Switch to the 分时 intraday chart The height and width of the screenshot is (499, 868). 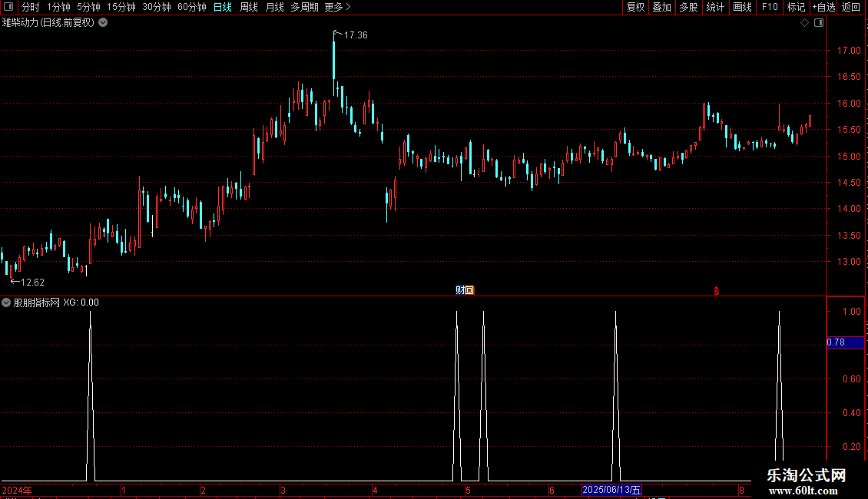click(x=31, y=7)
